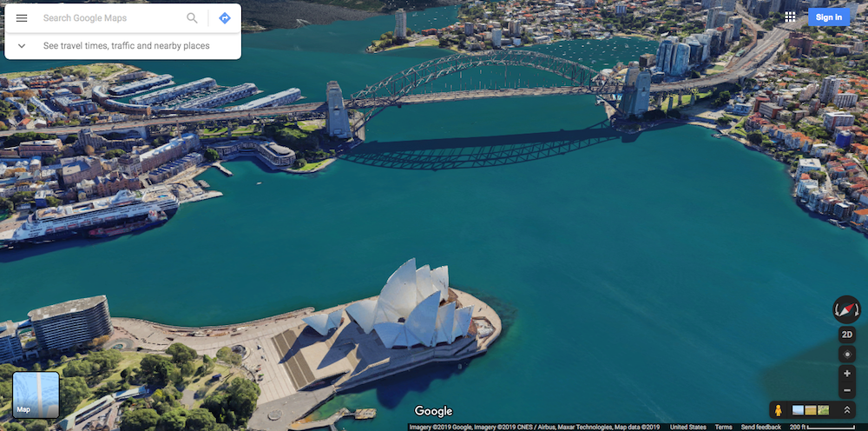Toggle to Map view layer thumbnail
The image size is (868, 431).
(x=36, y=395)
